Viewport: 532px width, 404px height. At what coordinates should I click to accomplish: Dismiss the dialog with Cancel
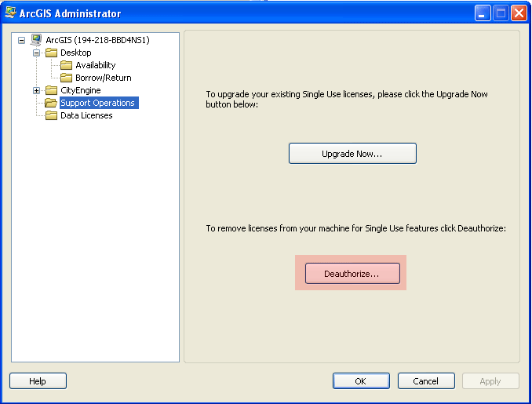pos(426,381)
